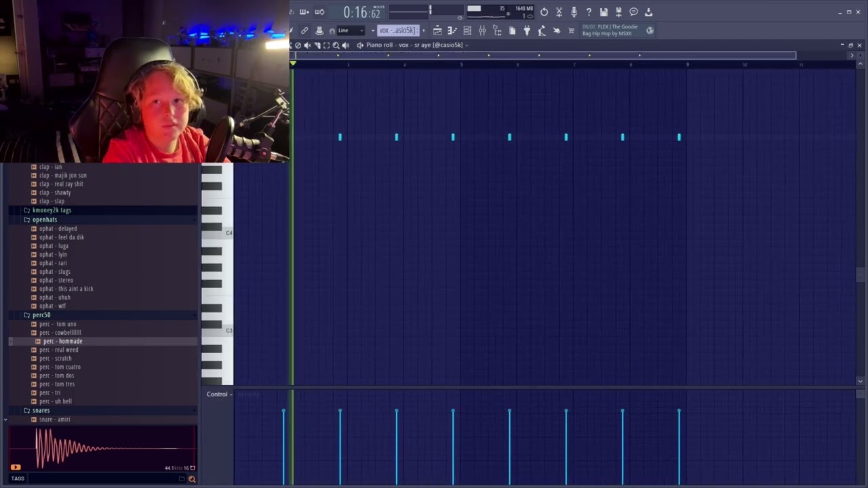Open the speech bubble project info icon
The height and width of the screenshot is (488, 868).
click(633, 12)
